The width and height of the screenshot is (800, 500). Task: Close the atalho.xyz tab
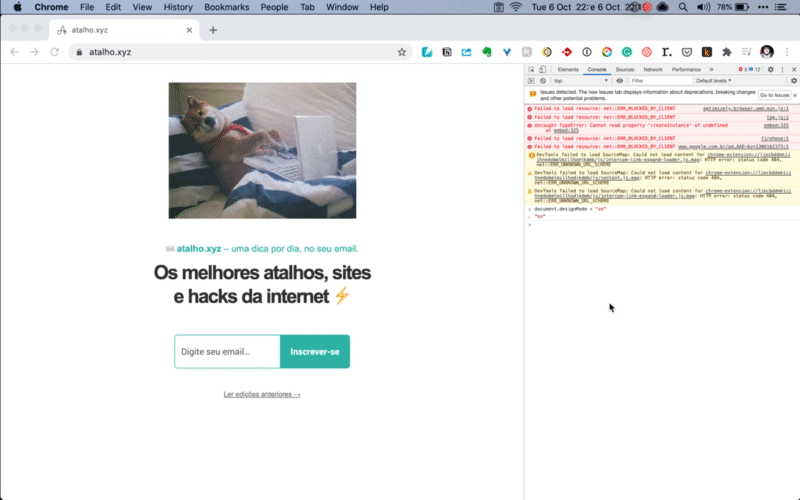coord(189,30)
